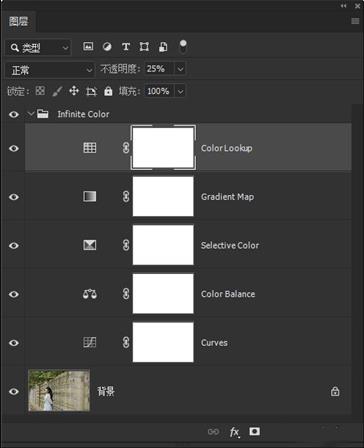This screenshot has height=448, width=364.
Task: Open the opacity 25% dropdown arrow
Action: (x=180, y=69)
